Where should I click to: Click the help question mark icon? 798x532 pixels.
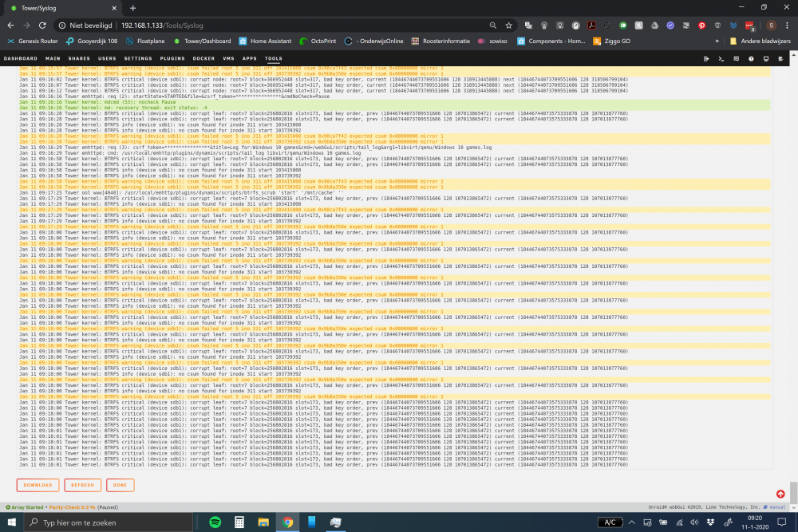(x=751, y=58)
